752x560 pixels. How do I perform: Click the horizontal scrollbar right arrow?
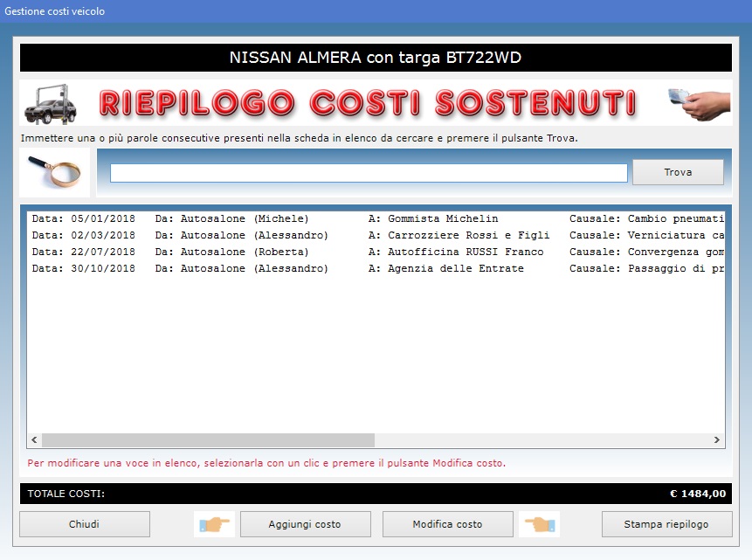pyautogui.click(x=716, y=439)
